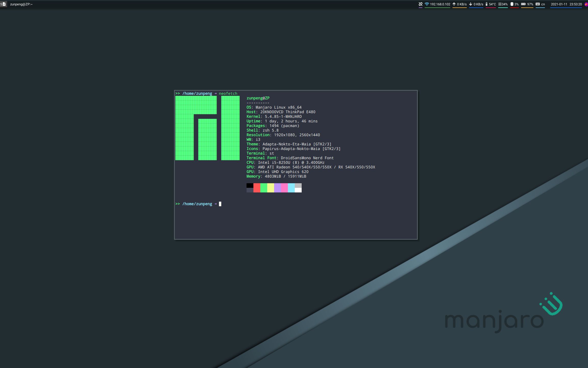Click the IP address 192.168.0.102
The image size is (588, 368).
point(440,4)
